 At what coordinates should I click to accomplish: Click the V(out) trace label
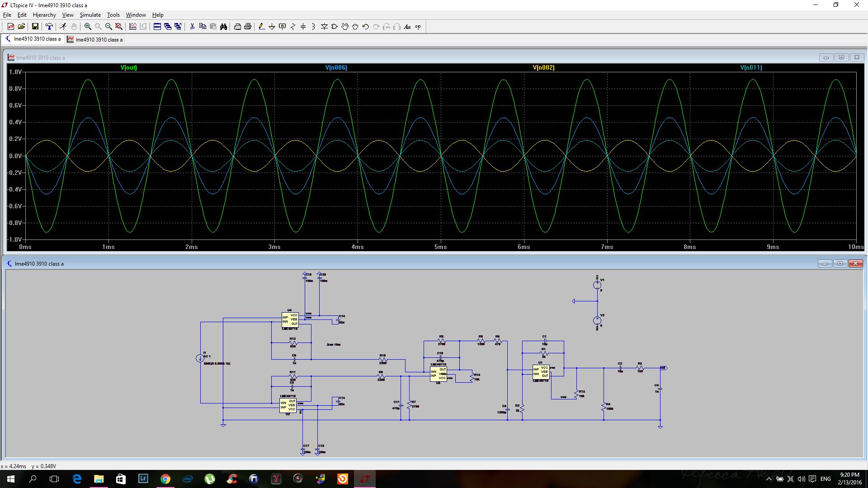(x=129, y=68)
